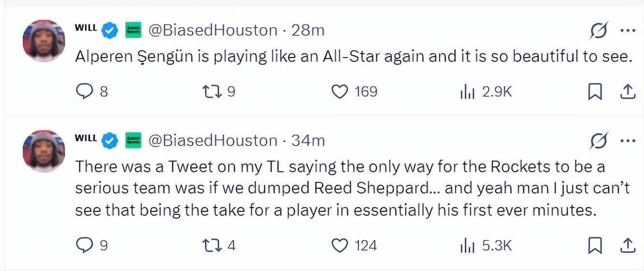Image resolution: width=644 pixels, height=271 pixels.
Task: Like the Alperen Şengün All-Star tweet
Action: (340, 91)
